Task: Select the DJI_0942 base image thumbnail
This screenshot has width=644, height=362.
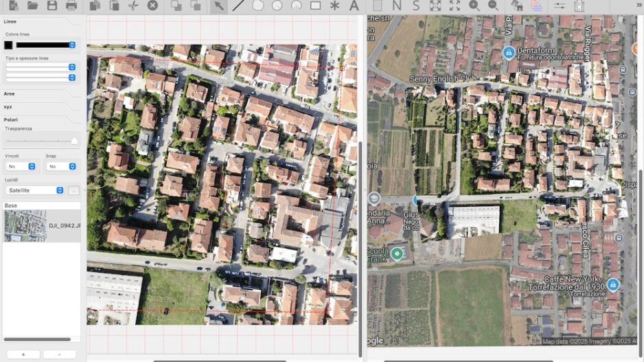Action: click(x=25, y=225)
